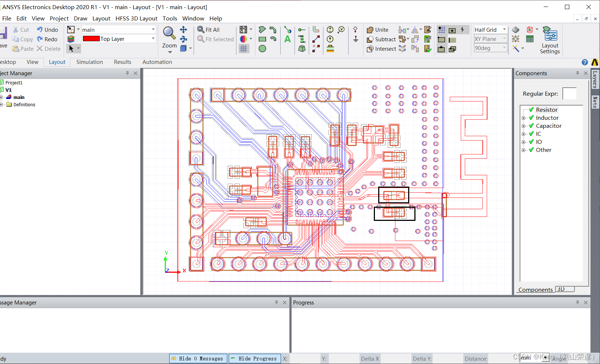Open the layer stack icon

(71, 39)
